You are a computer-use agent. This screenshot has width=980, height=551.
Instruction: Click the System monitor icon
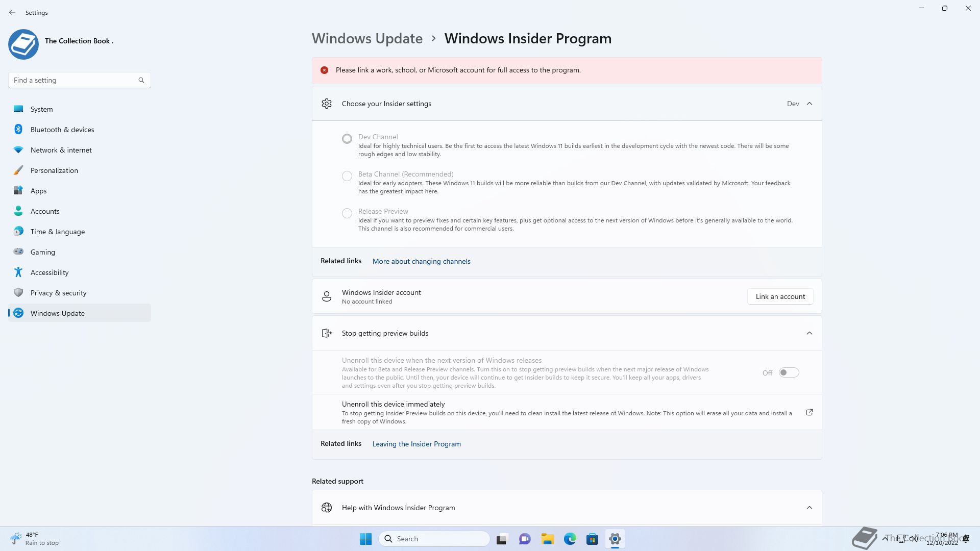[x=18, y=109]
